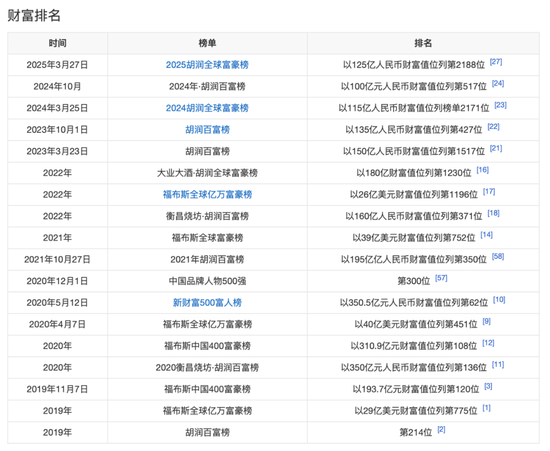Open the 2024胡润全球富豪榜 link
The image size is (550, 451).
tap(207, 108)
